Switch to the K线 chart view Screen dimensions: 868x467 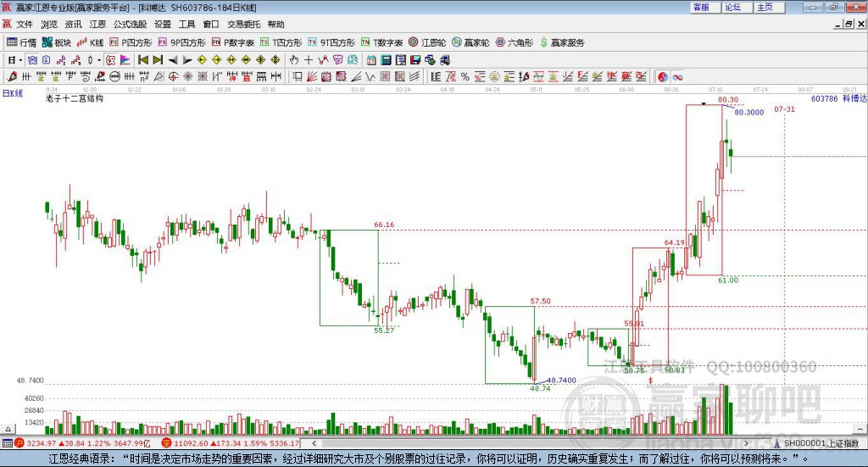(x=90, y=42)
